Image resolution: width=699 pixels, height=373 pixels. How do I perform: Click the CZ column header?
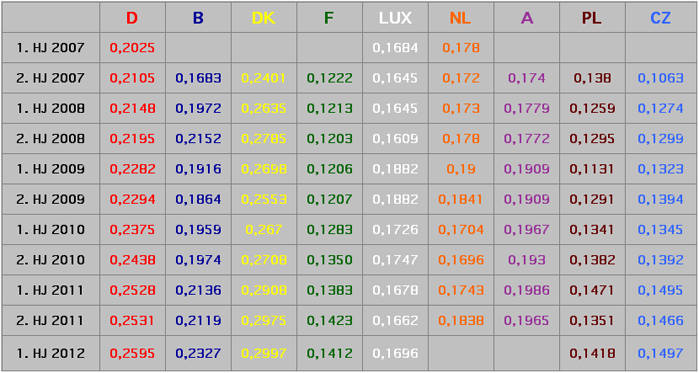tap(661, 18)
